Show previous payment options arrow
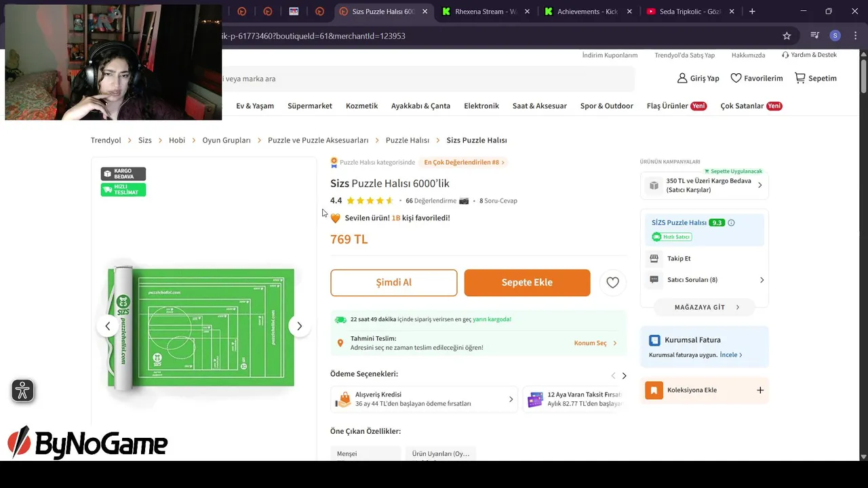Screen dimensions: 868x488 [x=613, y=375]
